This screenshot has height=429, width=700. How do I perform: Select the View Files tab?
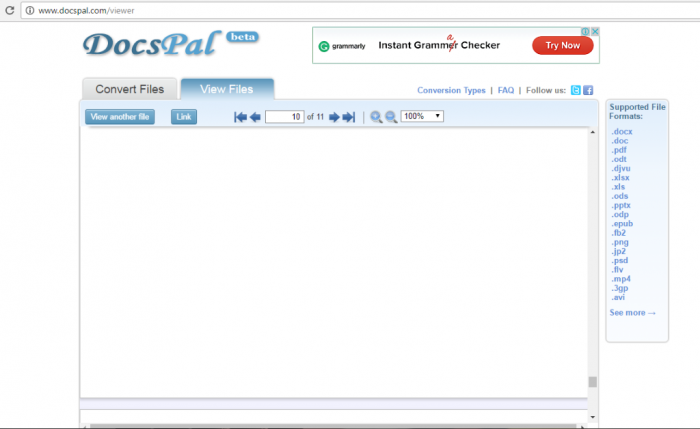tap(227, 89)
